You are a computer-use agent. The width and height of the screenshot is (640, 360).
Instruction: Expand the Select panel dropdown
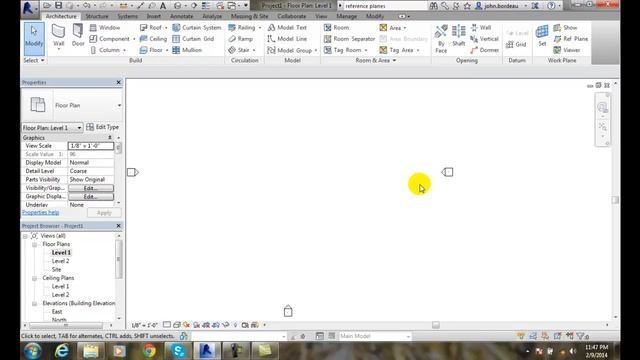tap(34, 60)
